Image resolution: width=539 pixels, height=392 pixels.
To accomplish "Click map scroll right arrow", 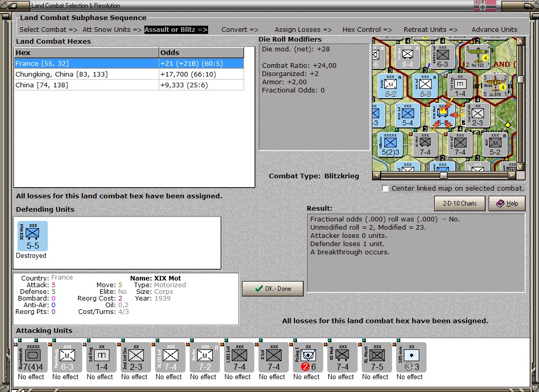I will [x=512, y=175].
